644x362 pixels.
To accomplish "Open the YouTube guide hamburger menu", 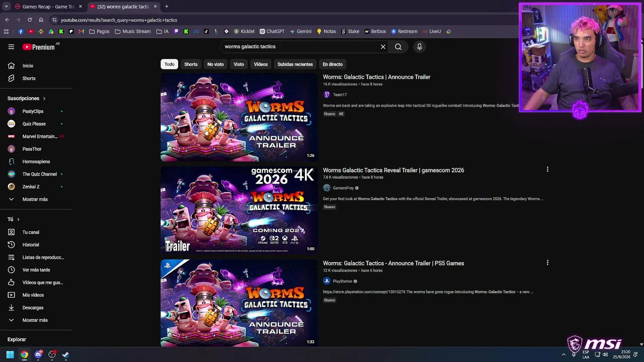I will click(x=11, y=47).
